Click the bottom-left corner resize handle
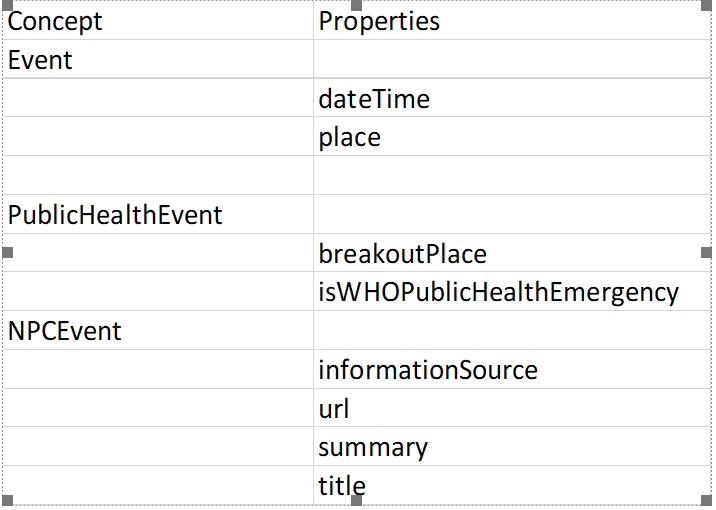Screen dimensions: 716x510 coord(7,500)
